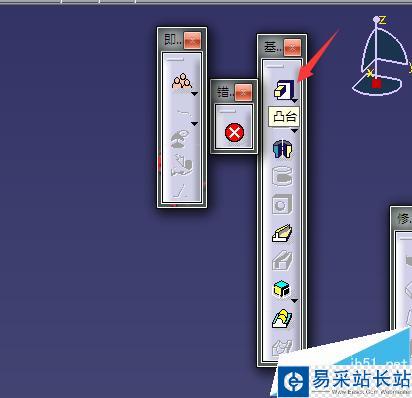The image size is (412, 398).
Task: Close the 错.. floating toolbar
Action: tap(244, 92)
